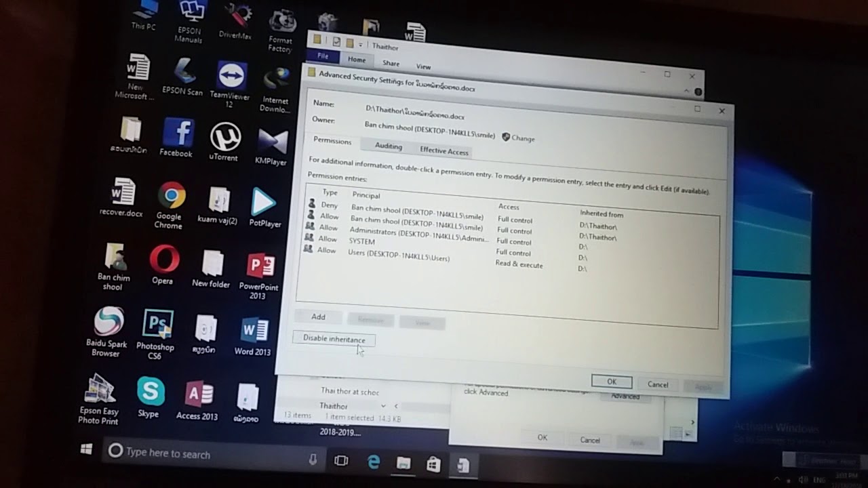Open the Microsoft Store taskbar icon
Image resolution: width=868 pixels, height=488 pixels.
(x=433, y=464)
